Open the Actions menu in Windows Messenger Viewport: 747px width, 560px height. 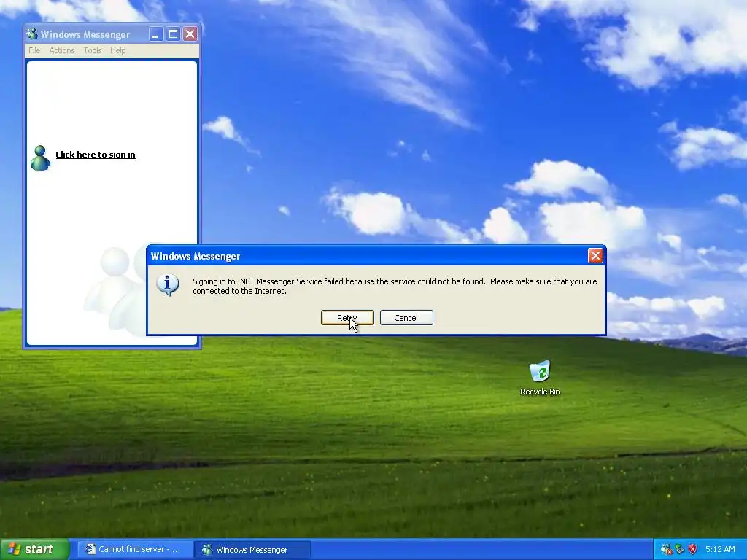(62, 50)
